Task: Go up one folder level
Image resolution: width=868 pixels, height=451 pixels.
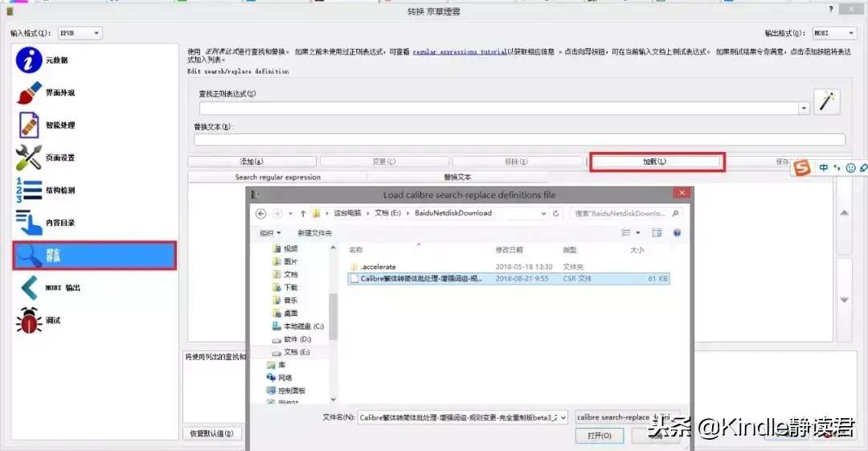Action: pyautogui.click(x=303, y=213)
